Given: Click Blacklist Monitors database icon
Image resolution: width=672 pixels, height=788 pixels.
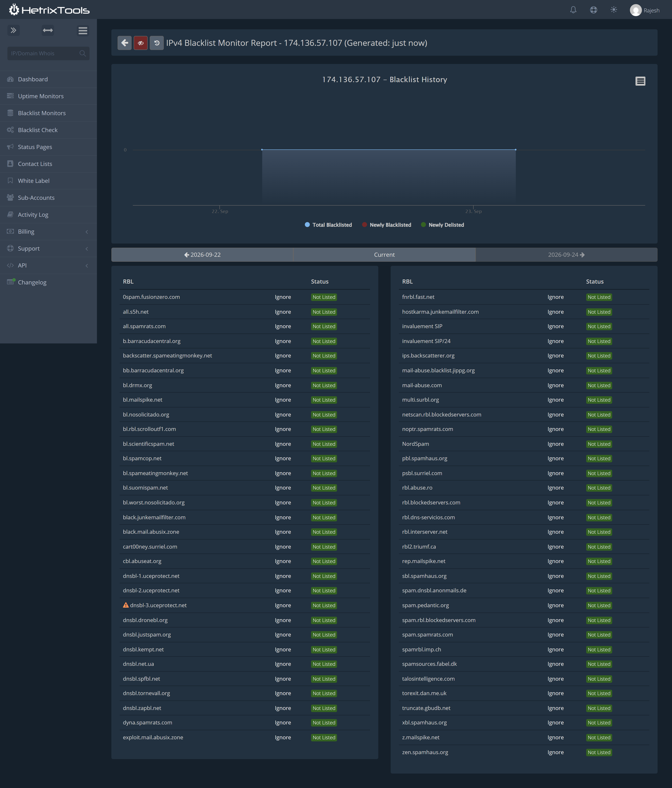Looking at the screenshot, I should pyautogui.click(x=10, y=113).
